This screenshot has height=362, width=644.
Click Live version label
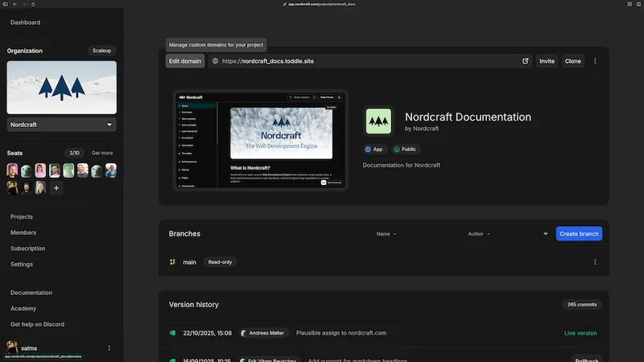tap(580, 333)
